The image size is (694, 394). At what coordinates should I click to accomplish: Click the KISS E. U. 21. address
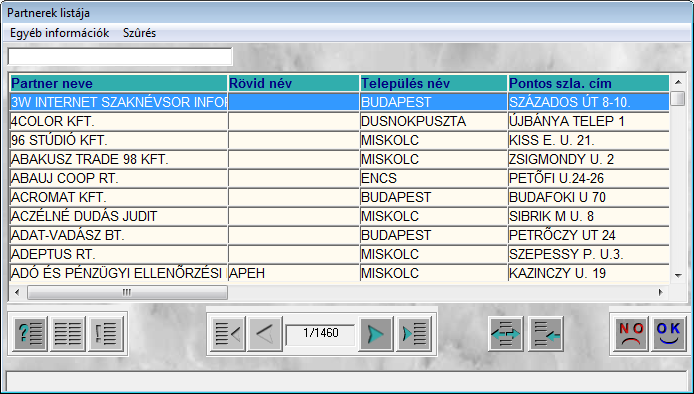pos(589,140)
